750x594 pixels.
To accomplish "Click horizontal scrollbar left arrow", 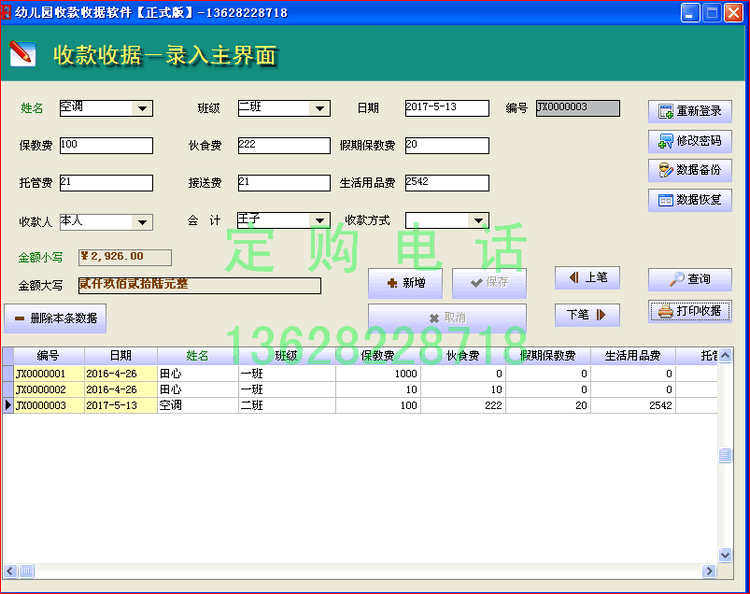I will (x=11, y=571).
